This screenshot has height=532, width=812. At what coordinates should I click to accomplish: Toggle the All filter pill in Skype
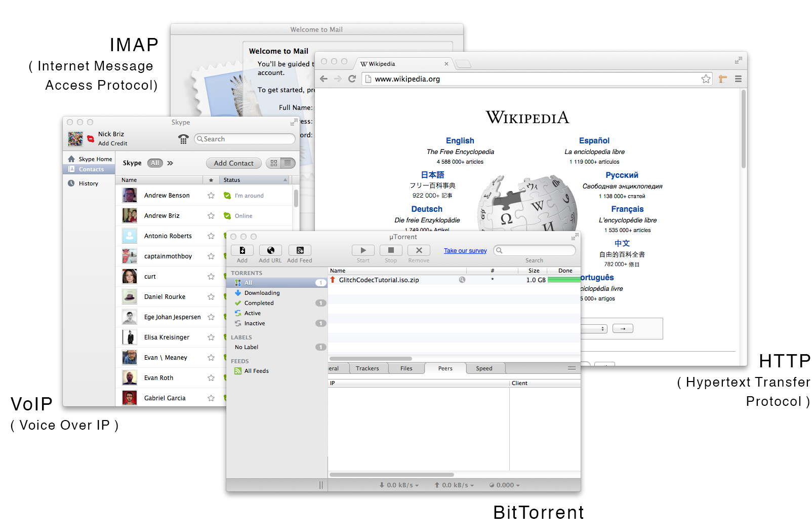pyautogui.click(x=155, y=163)
